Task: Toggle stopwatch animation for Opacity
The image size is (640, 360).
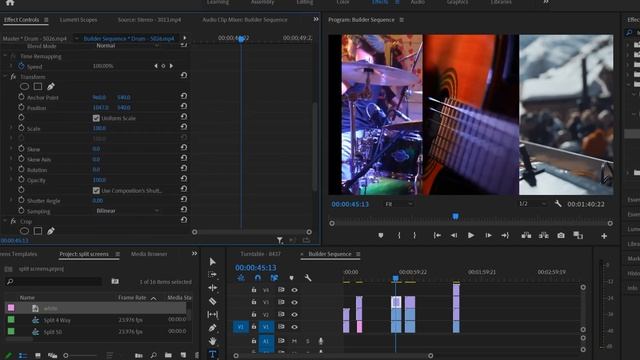Action: [x=21, y=180]
